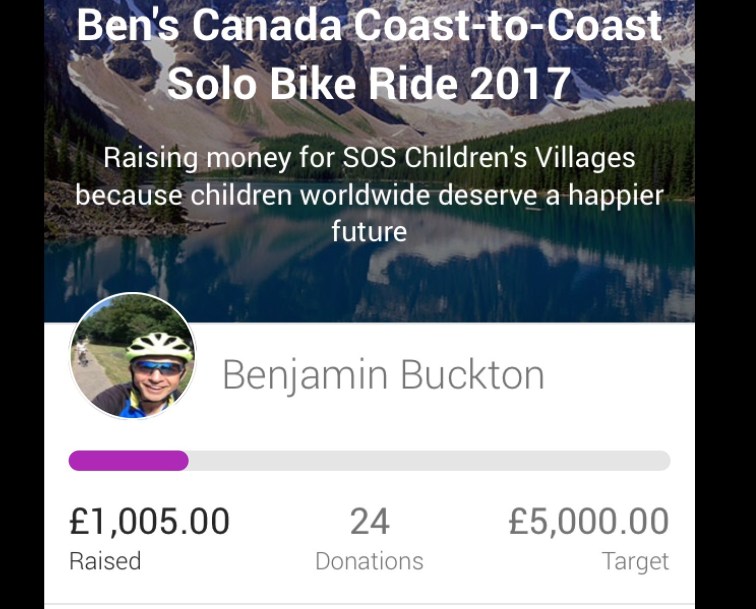The image size is (756, 609).
Task: Click the "Raised" label
Action: click(x=105, y=561)
